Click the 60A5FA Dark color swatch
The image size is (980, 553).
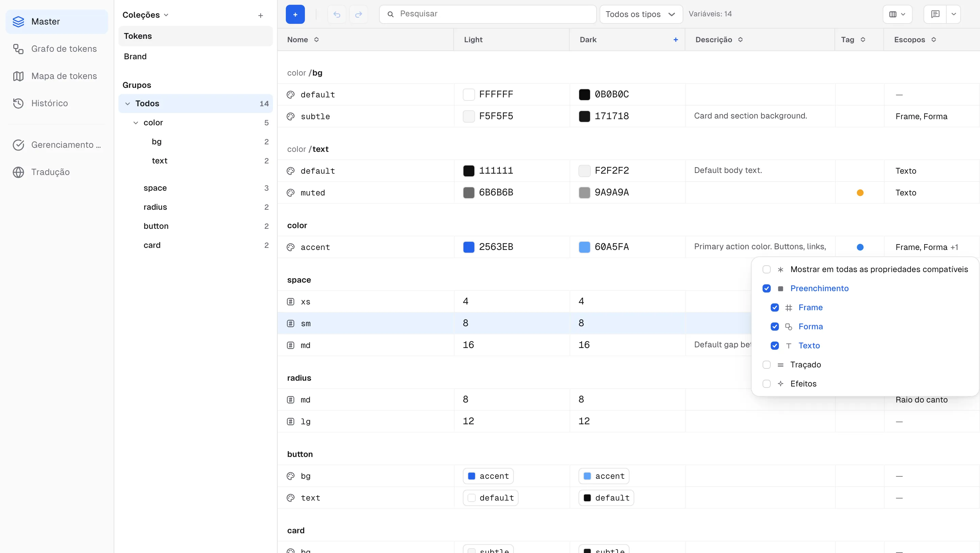[584, 247]
